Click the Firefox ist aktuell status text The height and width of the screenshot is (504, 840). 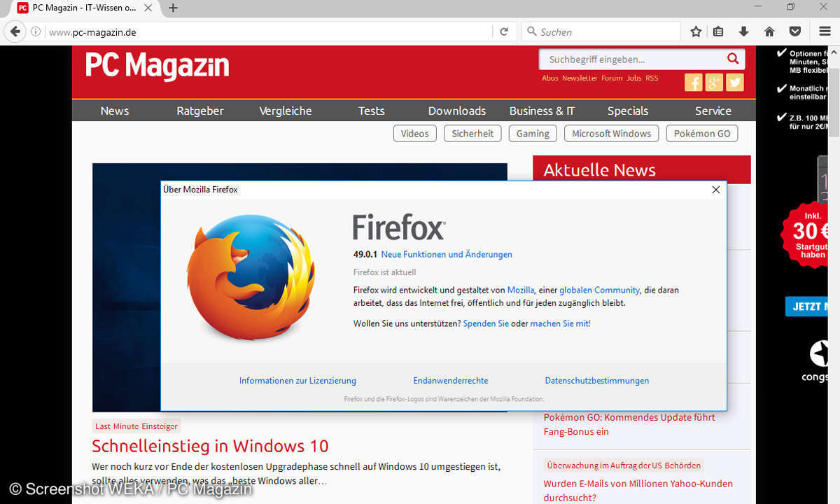point(384,272)
